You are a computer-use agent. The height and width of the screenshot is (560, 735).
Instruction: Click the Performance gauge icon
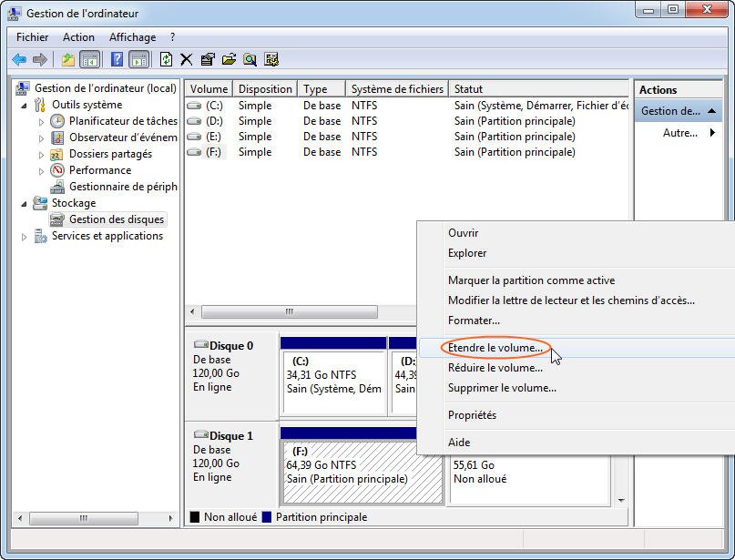coord(57,170)
